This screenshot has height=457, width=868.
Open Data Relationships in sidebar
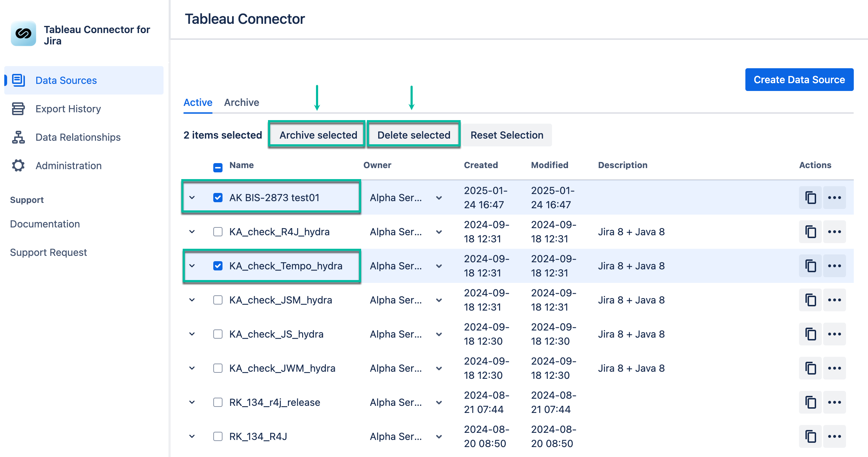pos(84,137)
